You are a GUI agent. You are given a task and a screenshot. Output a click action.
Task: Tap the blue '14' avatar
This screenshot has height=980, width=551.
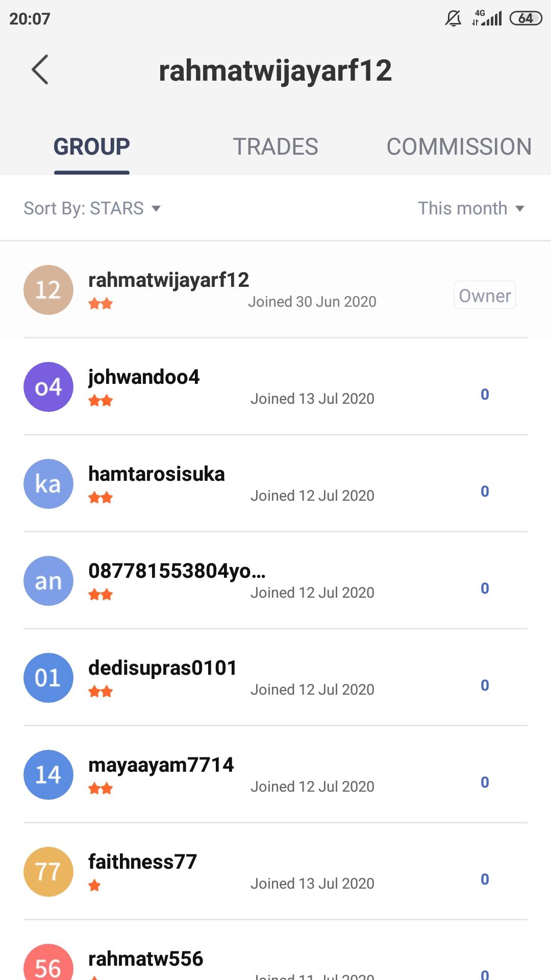coord(48,775)
